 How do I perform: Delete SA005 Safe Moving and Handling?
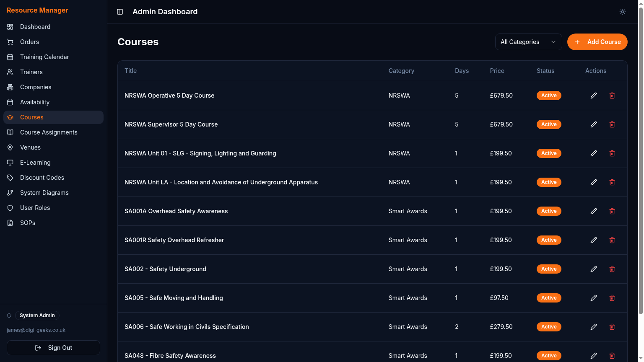click(x=612, y=298)
